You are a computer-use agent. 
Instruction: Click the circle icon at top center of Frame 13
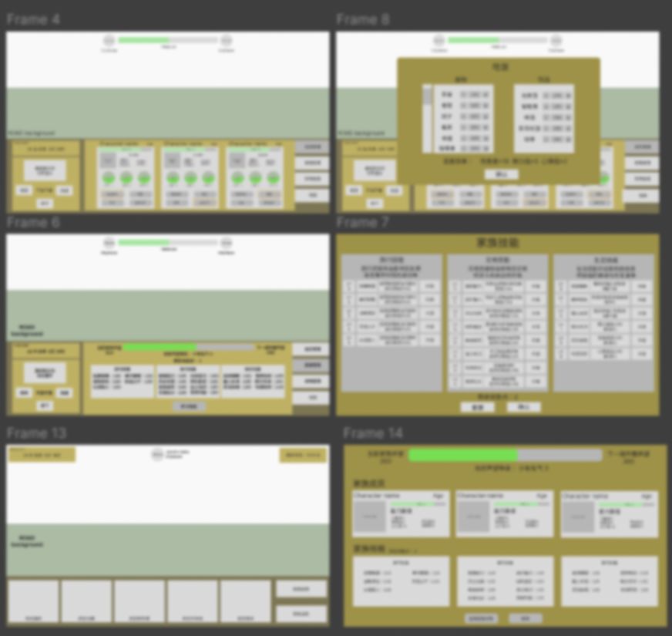click(158, 455)
